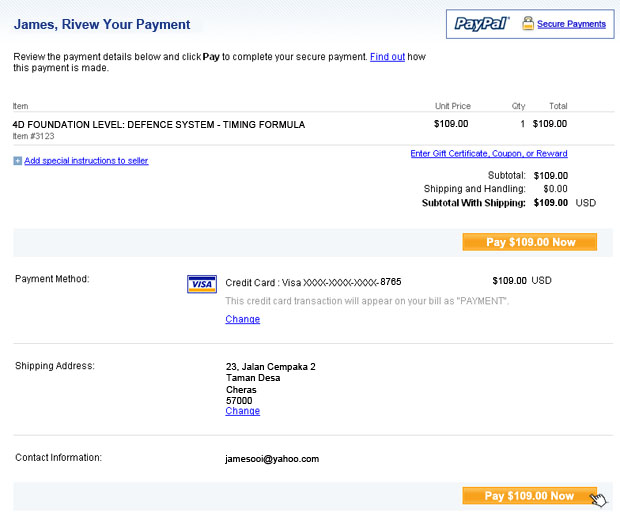Click the unit price $109.00 in item row
The image size is (620, 513).
click(451, 124)
